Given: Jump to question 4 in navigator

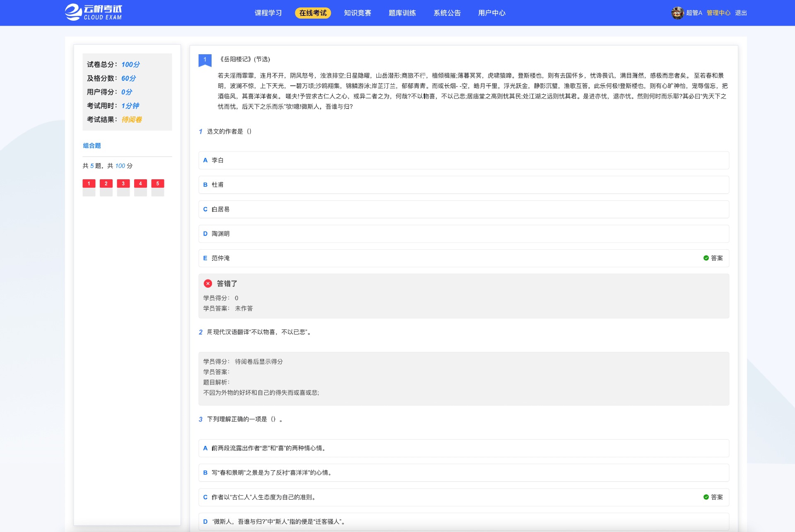Looking at the screenshot, I should click(140, 188).
